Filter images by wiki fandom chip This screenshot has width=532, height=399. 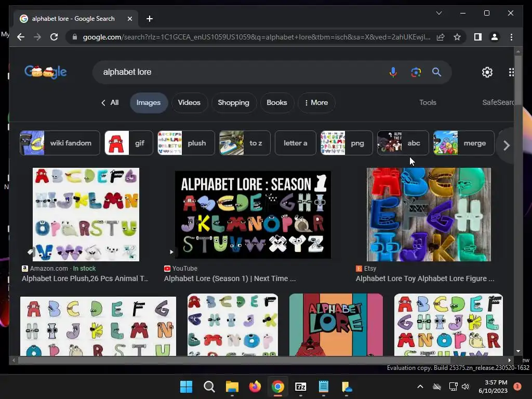point(60,143)
